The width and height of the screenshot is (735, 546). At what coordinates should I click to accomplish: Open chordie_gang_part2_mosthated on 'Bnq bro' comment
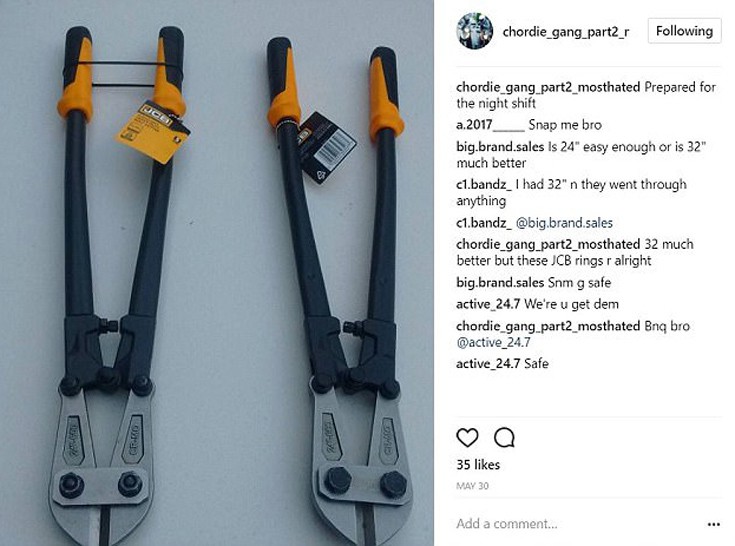point(548,326)
